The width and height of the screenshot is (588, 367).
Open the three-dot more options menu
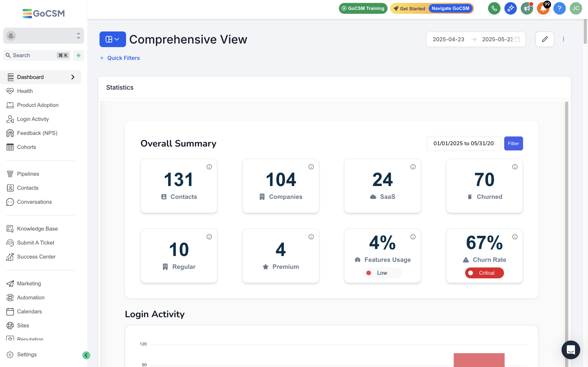pyautogui.click(x=563, y=39)
